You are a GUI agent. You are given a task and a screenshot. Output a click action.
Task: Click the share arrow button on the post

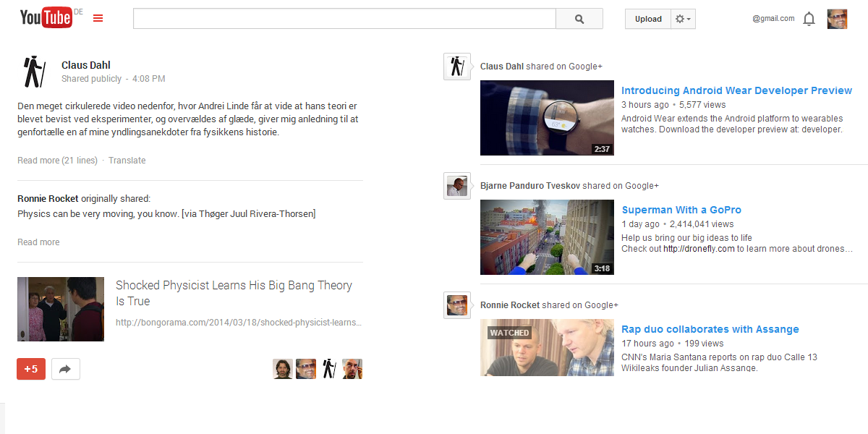coord(65,369)
